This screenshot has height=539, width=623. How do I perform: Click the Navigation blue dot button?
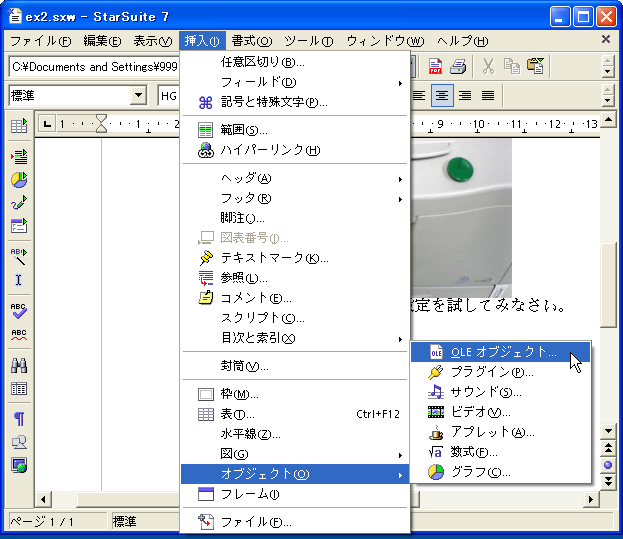click(x=608, y=465)
